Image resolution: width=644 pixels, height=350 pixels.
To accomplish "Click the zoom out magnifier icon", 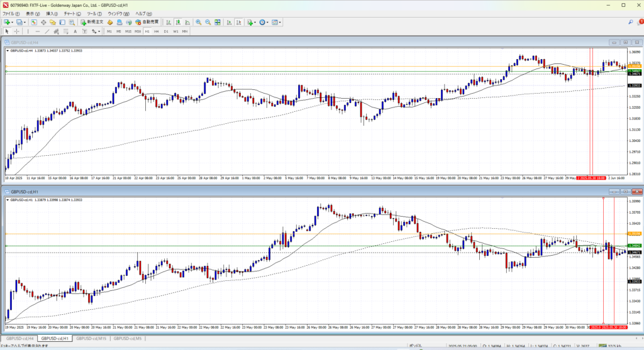I will pos(208,22).
